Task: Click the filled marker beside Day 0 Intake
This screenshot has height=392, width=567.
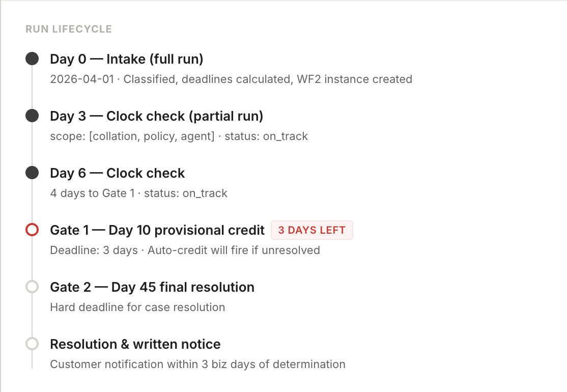Action: pyautogui.click(x=33, y=59)
